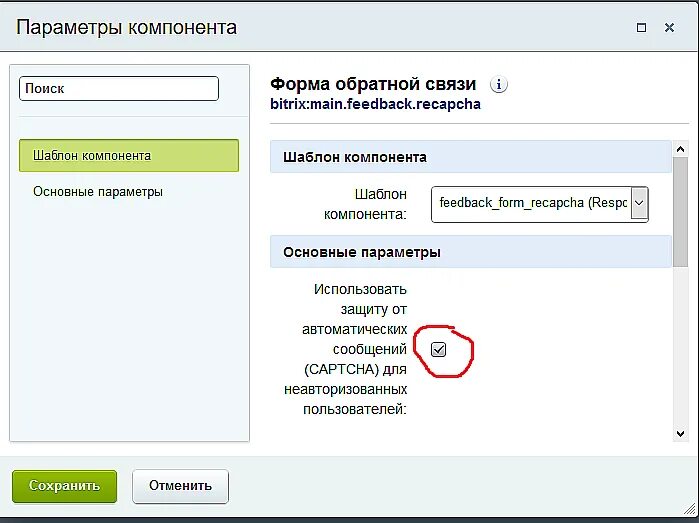
Task: Select Шаблон компонента in the left sidebar
Action: (129, 156)
